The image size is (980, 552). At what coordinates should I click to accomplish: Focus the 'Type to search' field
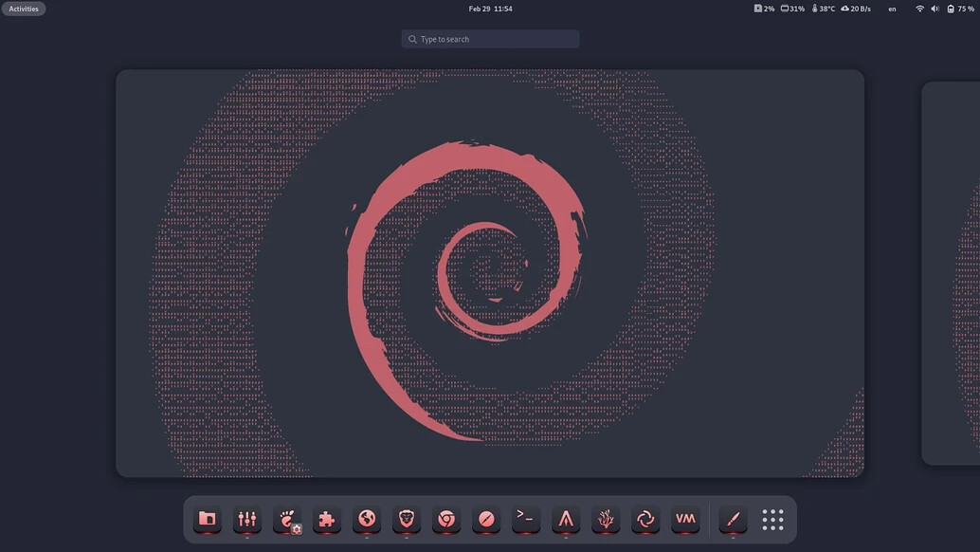pyautogui.click(x=490, y=39)
